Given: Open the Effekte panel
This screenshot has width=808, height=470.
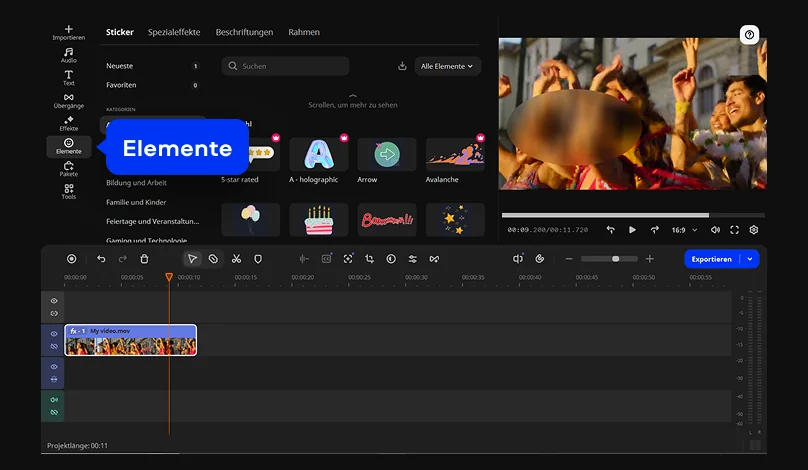Looking at the screenshot, I should (69, 123).
